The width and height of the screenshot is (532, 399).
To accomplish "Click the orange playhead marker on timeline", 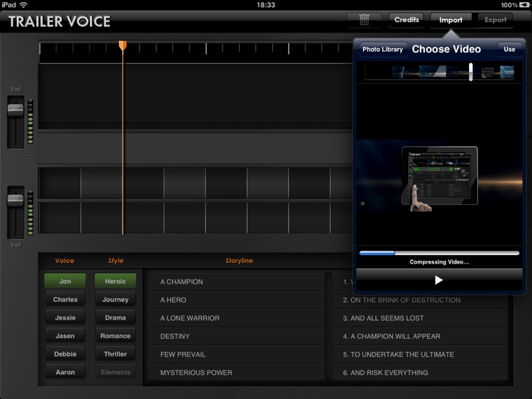I will [123, 46].
